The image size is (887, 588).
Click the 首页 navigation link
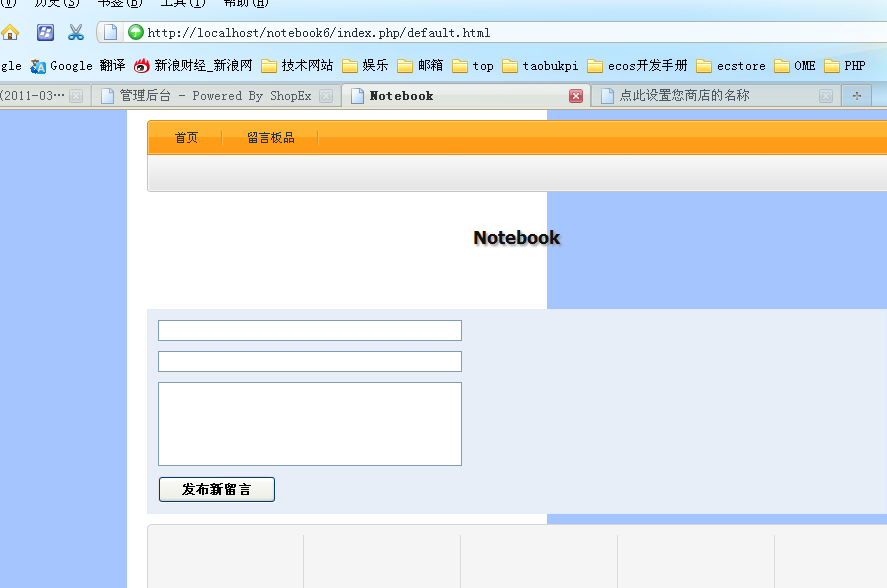point(186,138)
